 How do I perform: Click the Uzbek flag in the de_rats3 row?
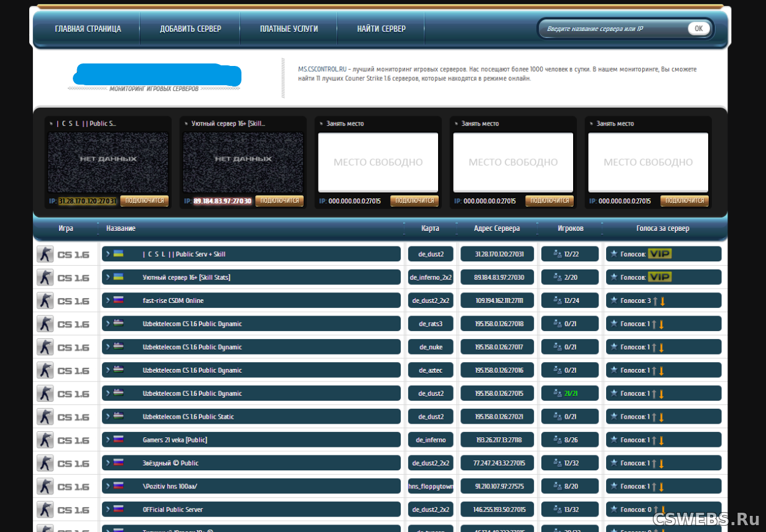118,324
